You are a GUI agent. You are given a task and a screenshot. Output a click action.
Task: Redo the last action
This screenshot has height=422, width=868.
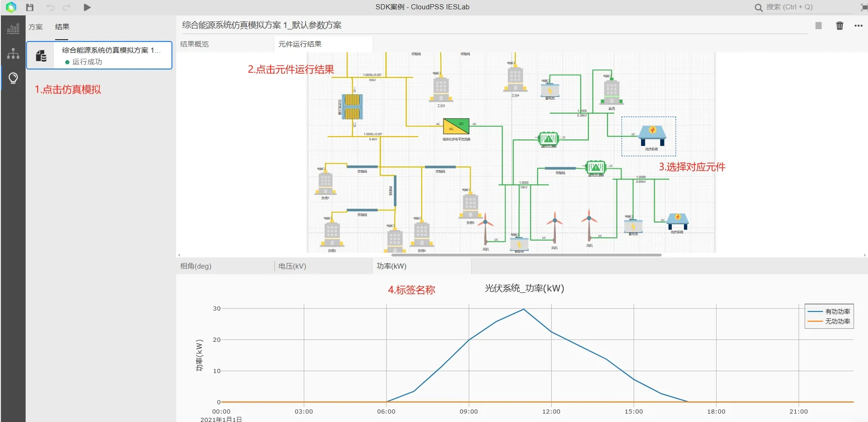pos(67,7)
